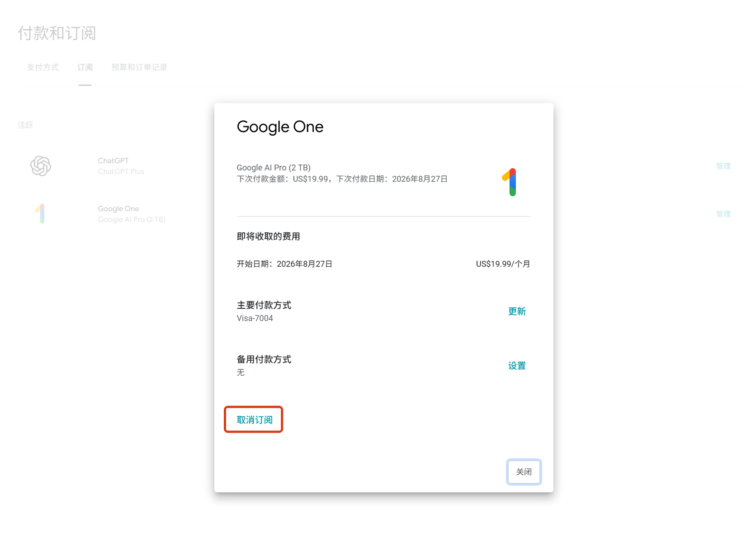Click the 备用付款方式 label
The image size is (756, 538).
264,359
